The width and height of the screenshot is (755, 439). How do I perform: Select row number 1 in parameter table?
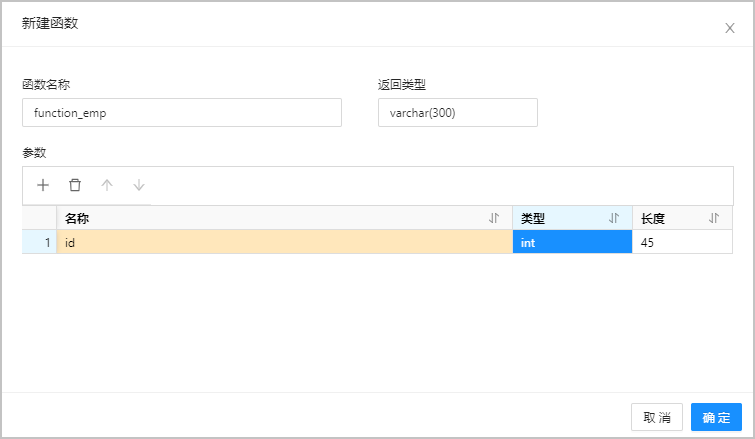pyautogui.click(x=39, y=242)
